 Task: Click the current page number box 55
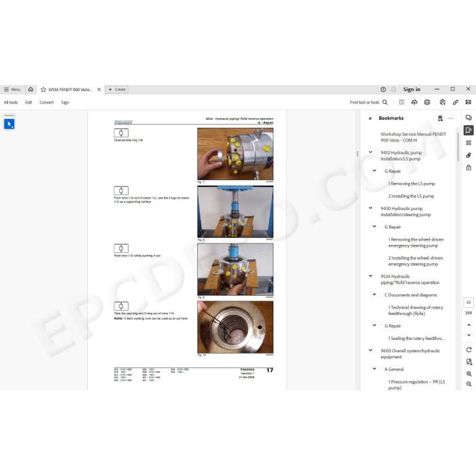(469, 303)
